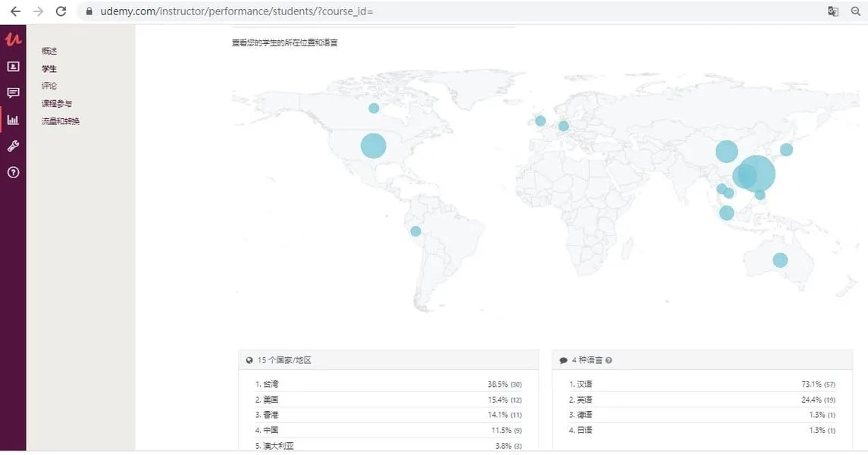This screenshot has width=868, height=455.
Task: Click the 台湾 row in country list
Action: pyautogui.click(x=388, y=384)
